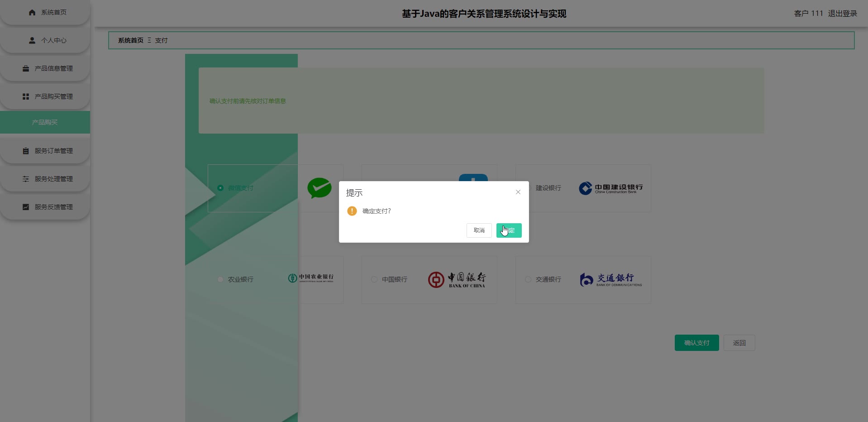This screenshot has height=422, width=868.
Task: Expand the 产品购买管理 menu
Action: pos(45,96)
